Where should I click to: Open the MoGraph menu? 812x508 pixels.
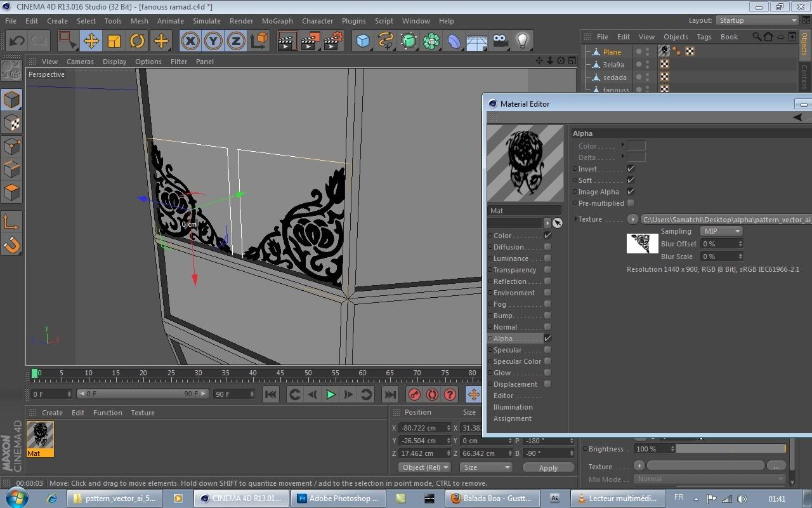[x=277, y=21]
